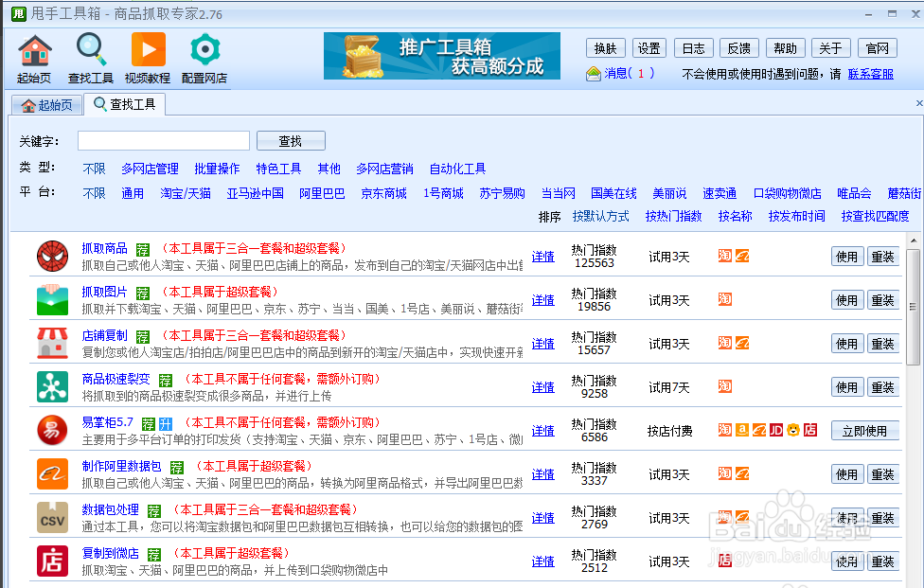The height and width of the screenshot is (588, 924).
Task: Click the 查找 search button
Action: [x=290, y=139]
